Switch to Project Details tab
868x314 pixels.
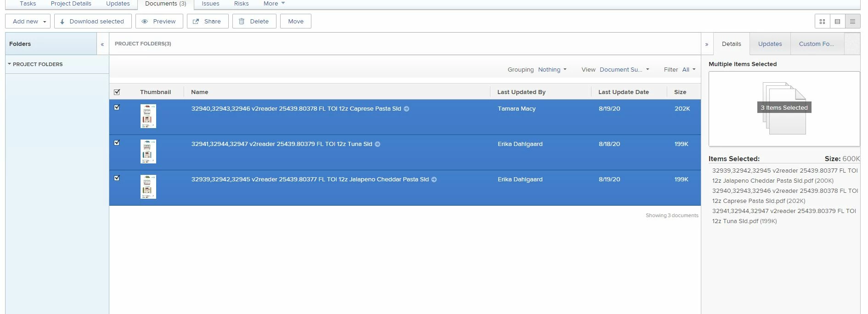coord(71,4)
